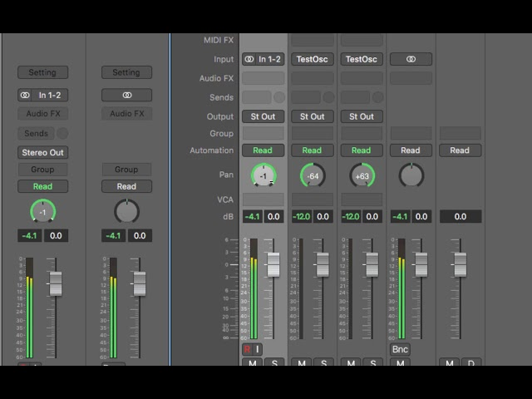
Task: Click the stereo icon button below second Setting
Action: [127, 96]
